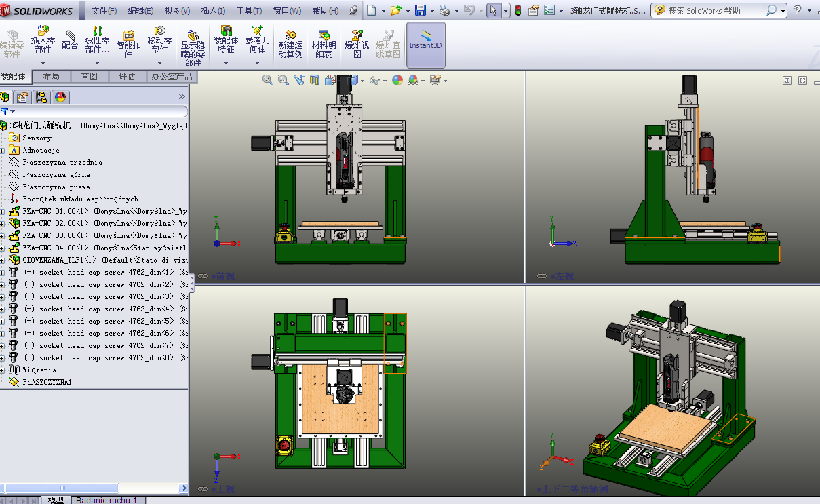Open dropdown arrow under 装配体特征
Image resolution: width=820 pixels, height=504 pixels.
[226, 64]
